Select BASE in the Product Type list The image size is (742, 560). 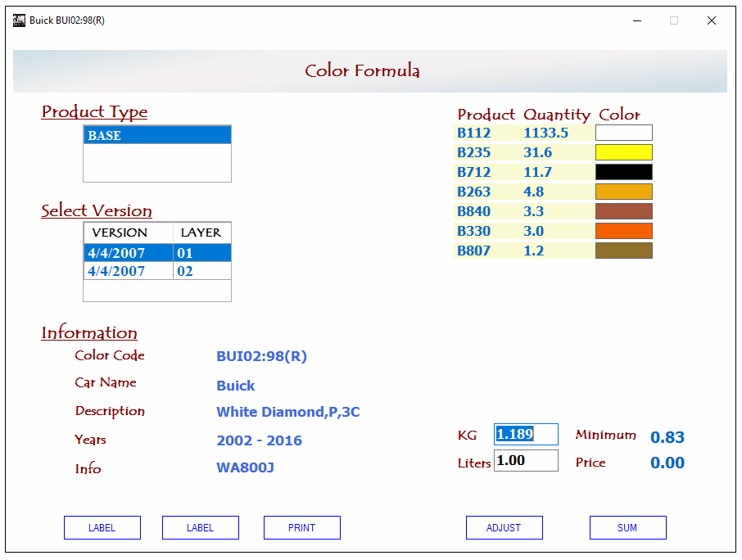156,136
